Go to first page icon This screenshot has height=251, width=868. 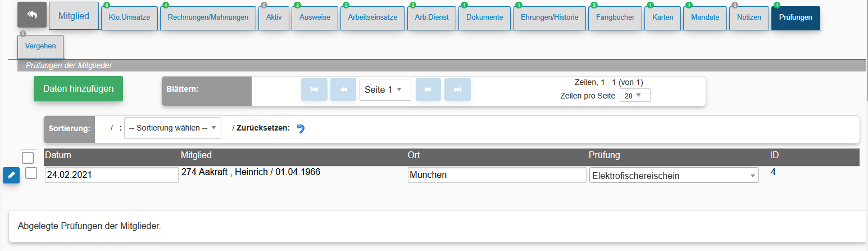coord(315,89)
